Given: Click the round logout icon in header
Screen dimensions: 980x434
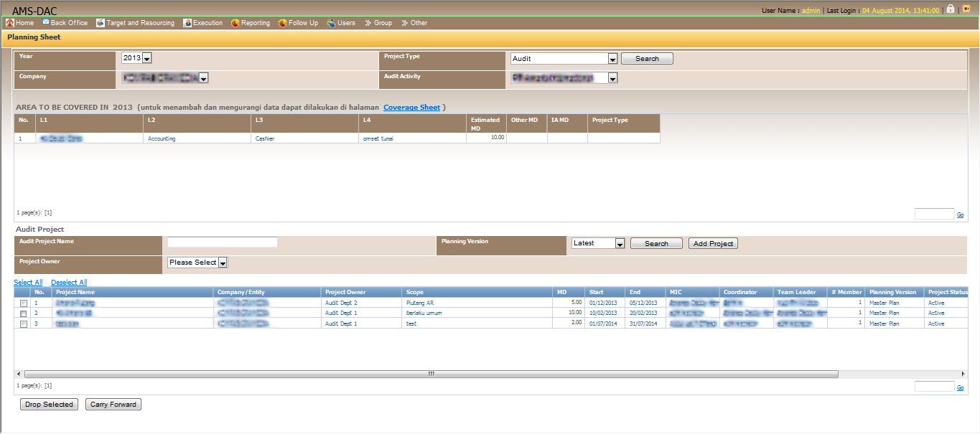Looking at the screenshot, I should click(x=966, y=9).
